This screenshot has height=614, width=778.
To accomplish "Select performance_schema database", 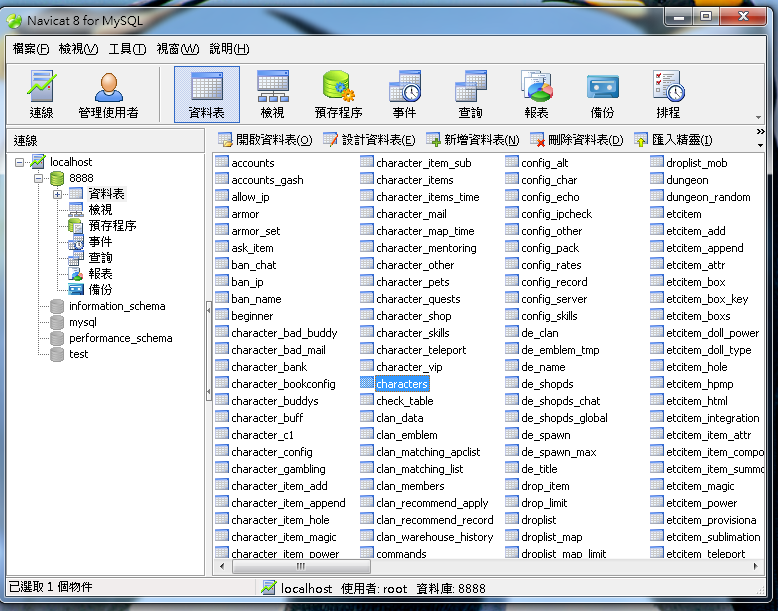I will 121,338.
